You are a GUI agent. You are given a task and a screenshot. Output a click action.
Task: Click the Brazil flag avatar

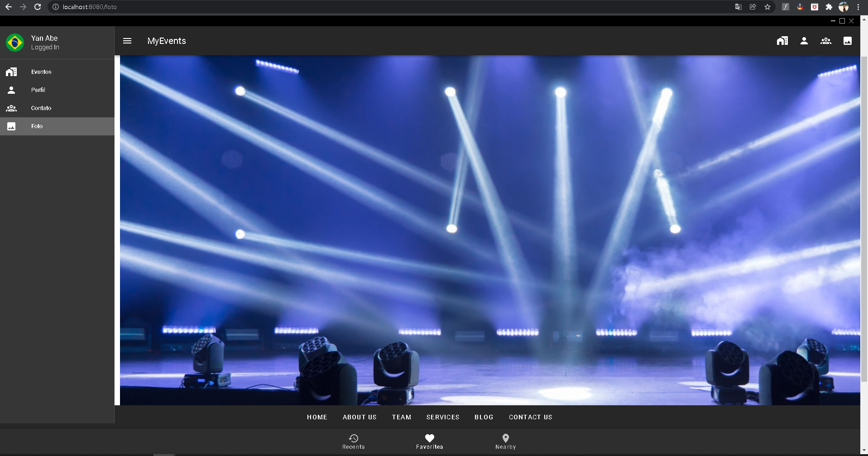tap(15, 43)
